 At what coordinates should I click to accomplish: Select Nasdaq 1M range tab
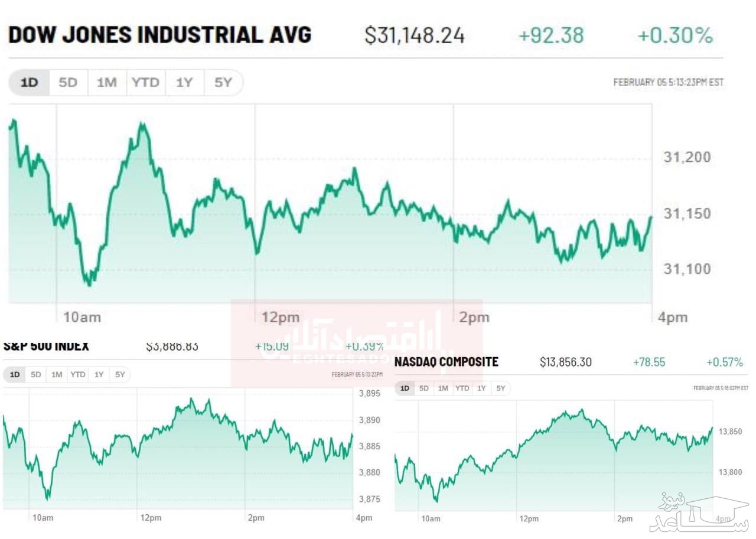(x=443, y=388)
